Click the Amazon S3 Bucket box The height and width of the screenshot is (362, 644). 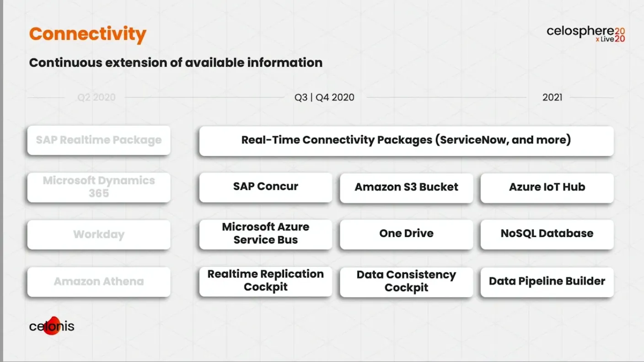coord(406,187)
